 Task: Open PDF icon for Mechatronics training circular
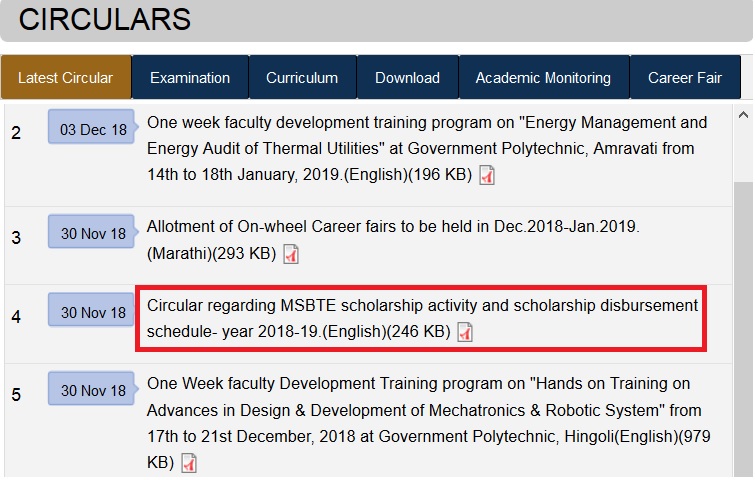click(x=189, y=463)
